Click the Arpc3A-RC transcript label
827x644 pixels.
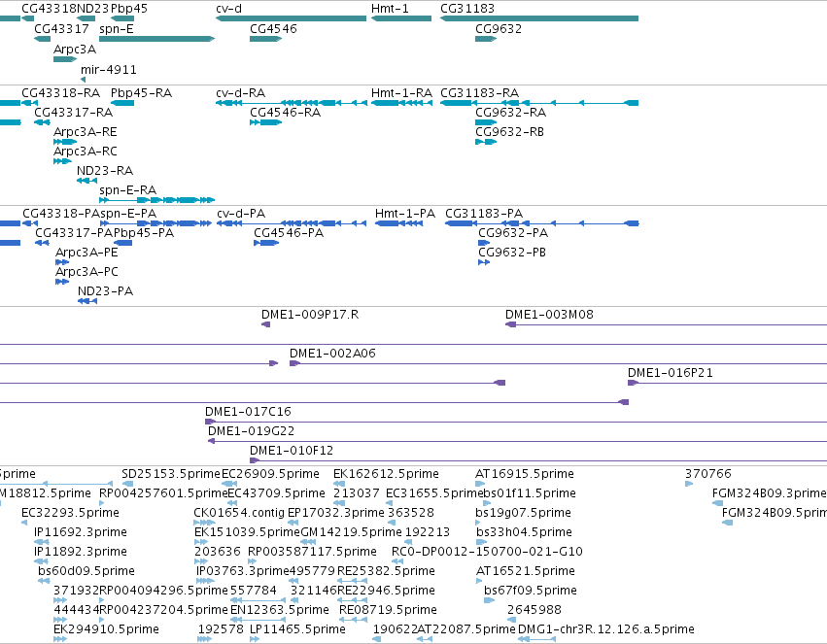tap(86, 152)
